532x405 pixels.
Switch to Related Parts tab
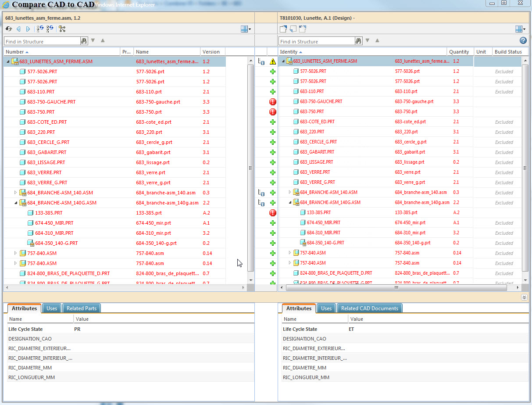[82, 308]
